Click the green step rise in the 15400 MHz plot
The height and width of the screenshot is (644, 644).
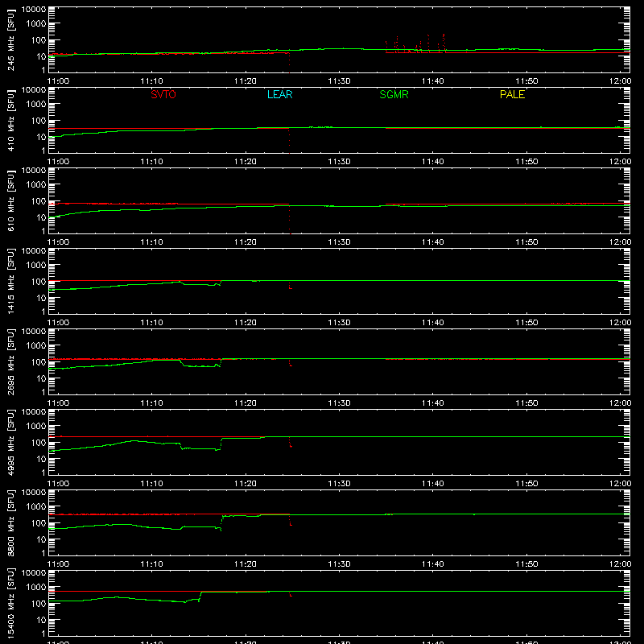coord(200,597)
